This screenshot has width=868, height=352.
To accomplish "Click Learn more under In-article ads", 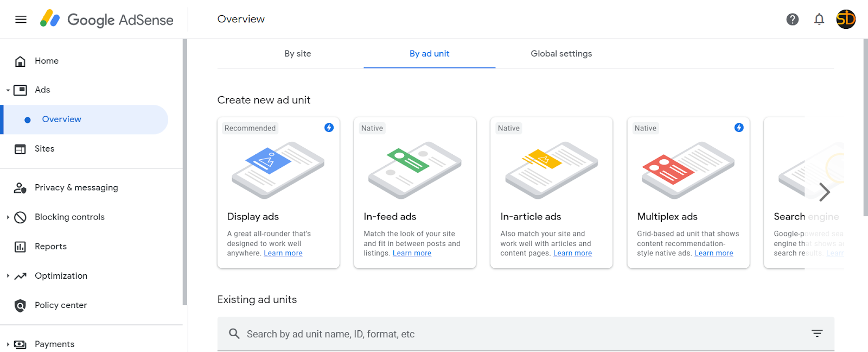I will (572, 254).
